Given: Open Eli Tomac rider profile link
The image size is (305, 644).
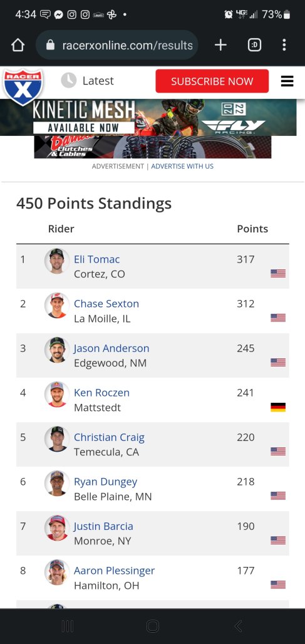Looking at the screenshot, I should pos(97,259).
